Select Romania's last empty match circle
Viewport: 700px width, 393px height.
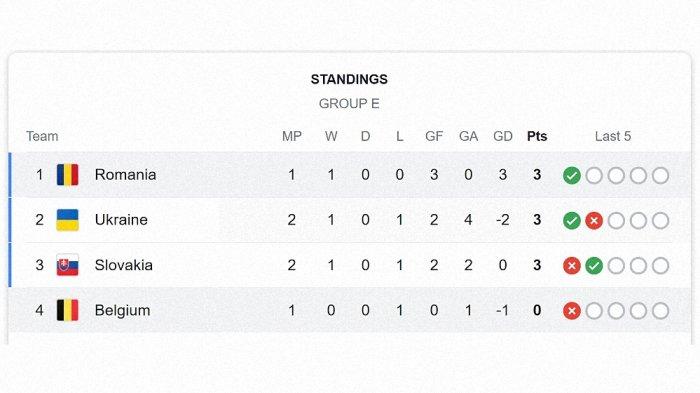660,175
